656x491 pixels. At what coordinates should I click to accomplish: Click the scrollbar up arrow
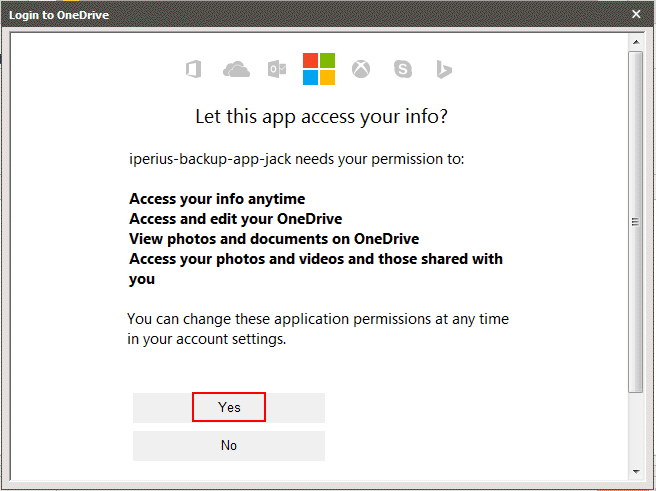click(x=636, y=42)
